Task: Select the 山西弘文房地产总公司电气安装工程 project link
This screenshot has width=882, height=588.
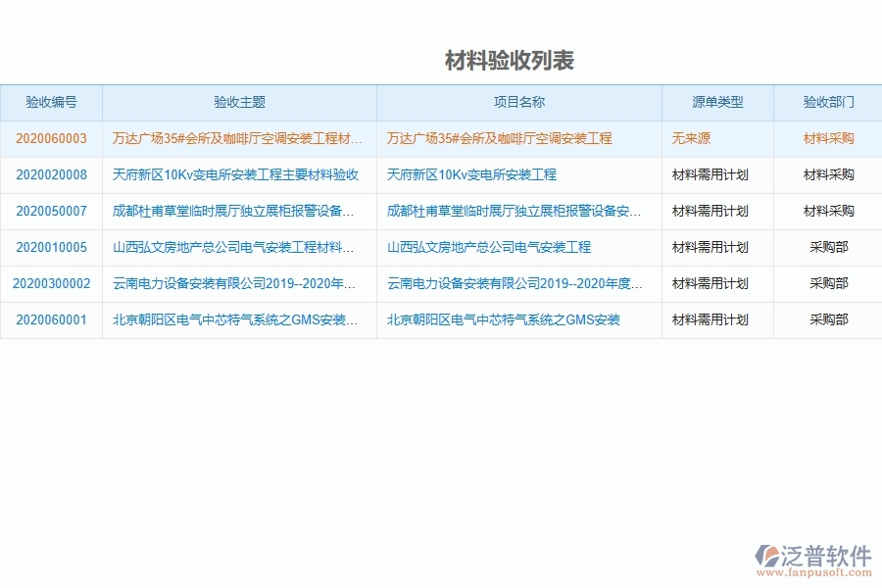Action: coord(488,247)
